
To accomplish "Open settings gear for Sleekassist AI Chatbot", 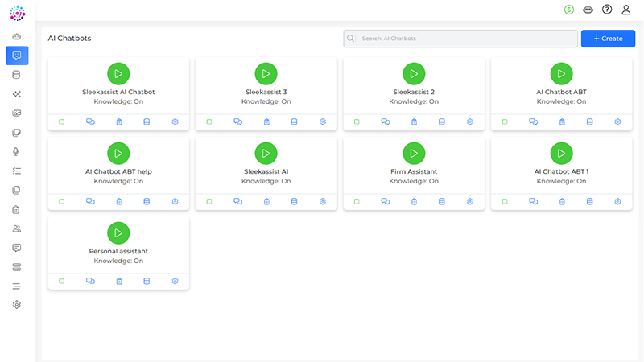I will (175, 122).
